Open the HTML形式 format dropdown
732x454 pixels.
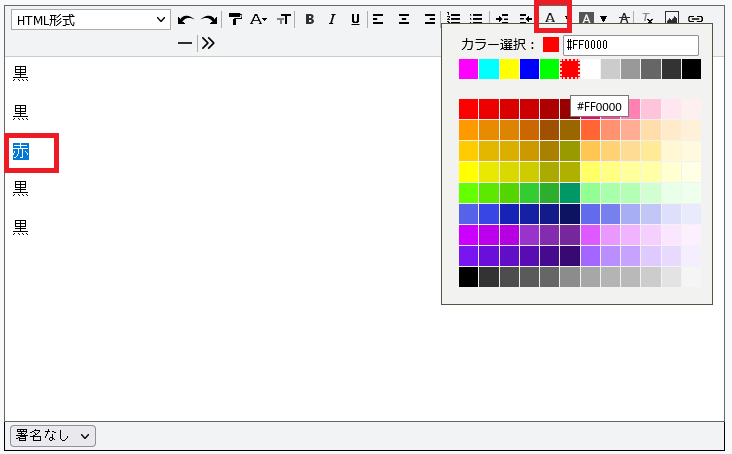click(91, 20)
